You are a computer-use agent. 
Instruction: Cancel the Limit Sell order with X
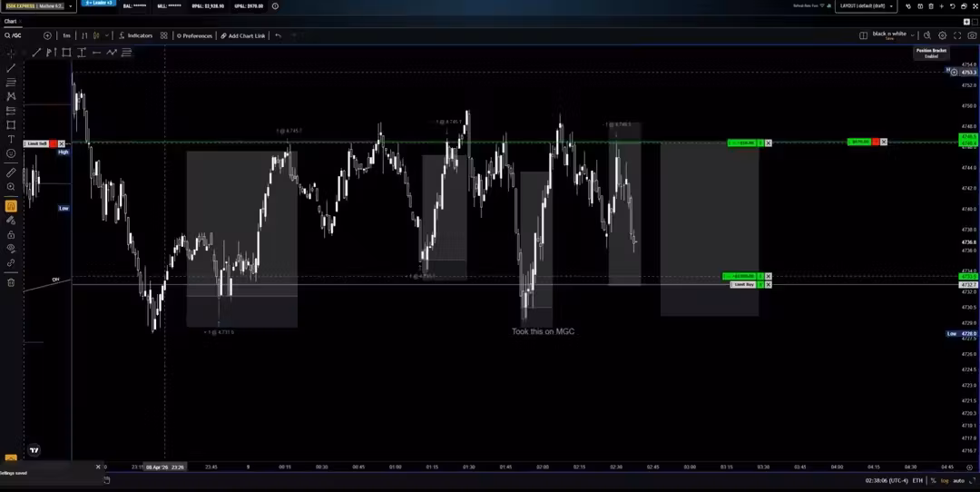(62, 143)
